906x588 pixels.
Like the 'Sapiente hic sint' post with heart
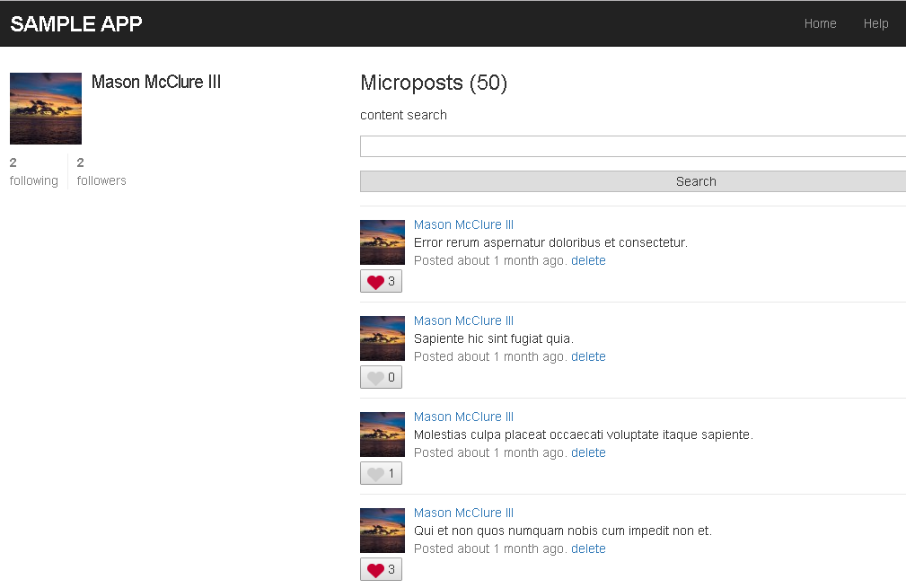pyautogui.click(x=381, y=377)
